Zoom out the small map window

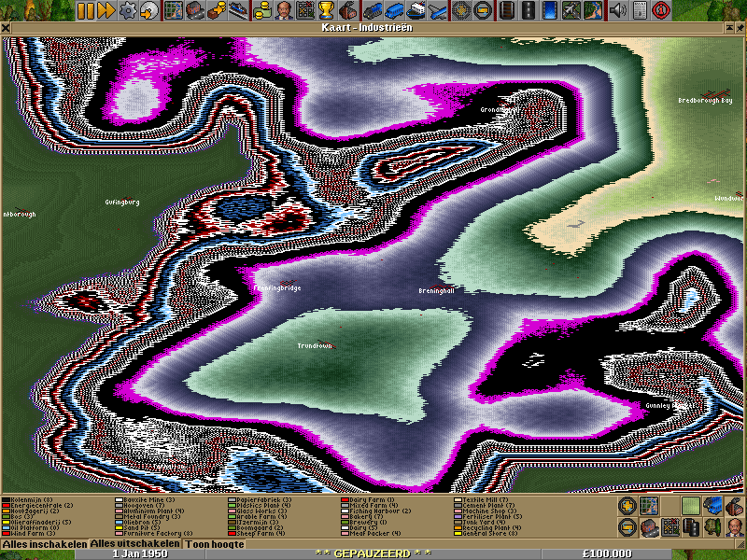click(x=627, y=527)
